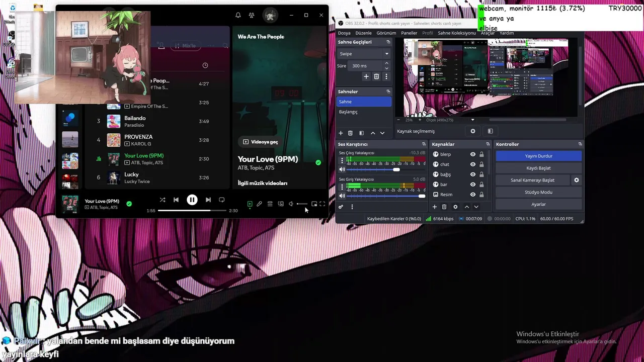The height and width of the screenshot is (362, 644).
Task: Open advanced audio properties gears icon
Action: coord(341,207)
